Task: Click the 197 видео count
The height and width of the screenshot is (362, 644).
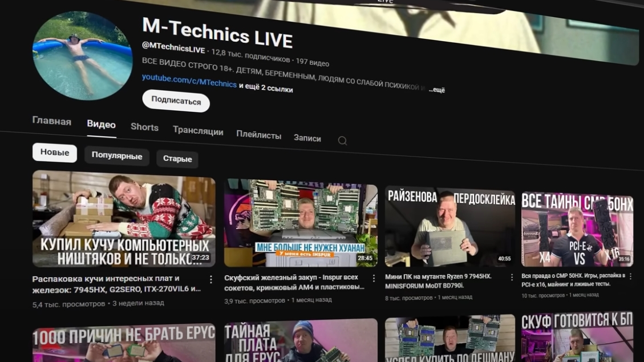Action: (313, 62)
